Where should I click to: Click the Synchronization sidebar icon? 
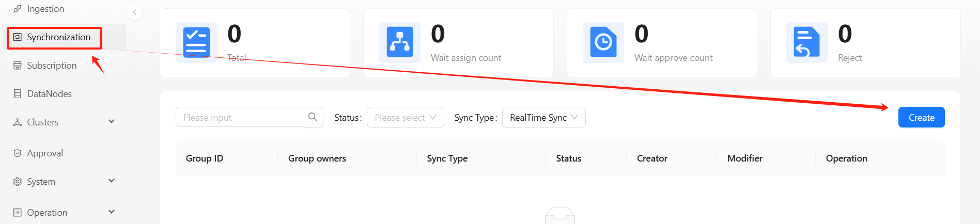point(18,37)
